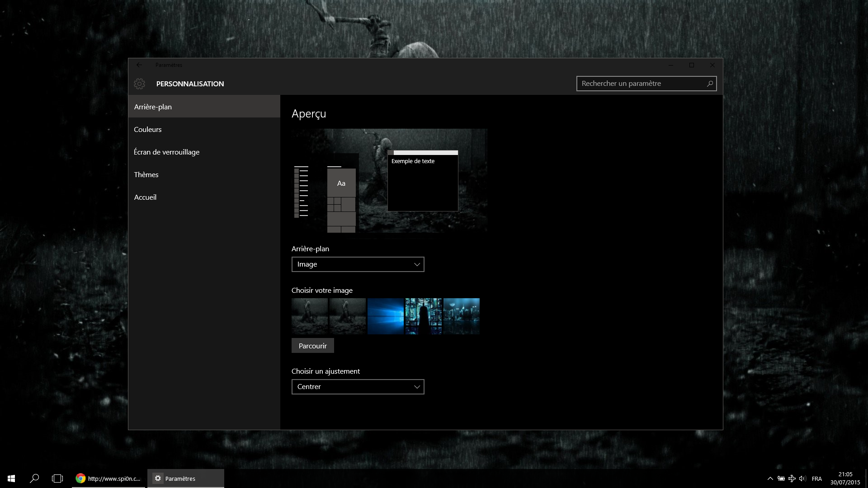Select the city night wallpaper thumbnail
The image size is (868, 488).
pos(462,316)
